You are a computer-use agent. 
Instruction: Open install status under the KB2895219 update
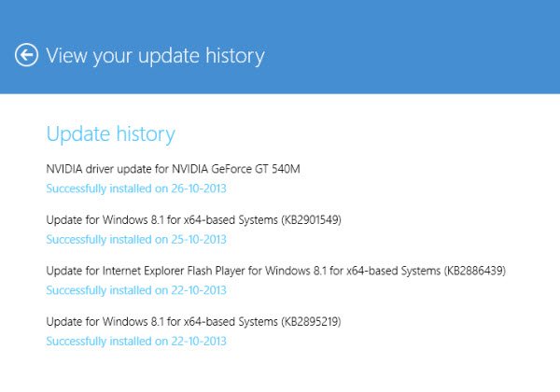click(136, 342)
